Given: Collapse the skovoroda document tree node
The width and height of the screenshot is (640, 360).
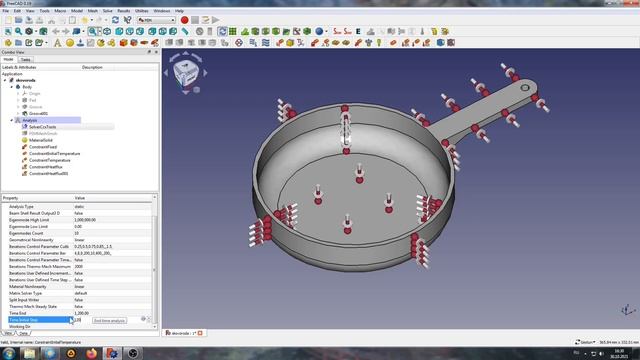Looking at the screenshot, I should pos(5,80).
